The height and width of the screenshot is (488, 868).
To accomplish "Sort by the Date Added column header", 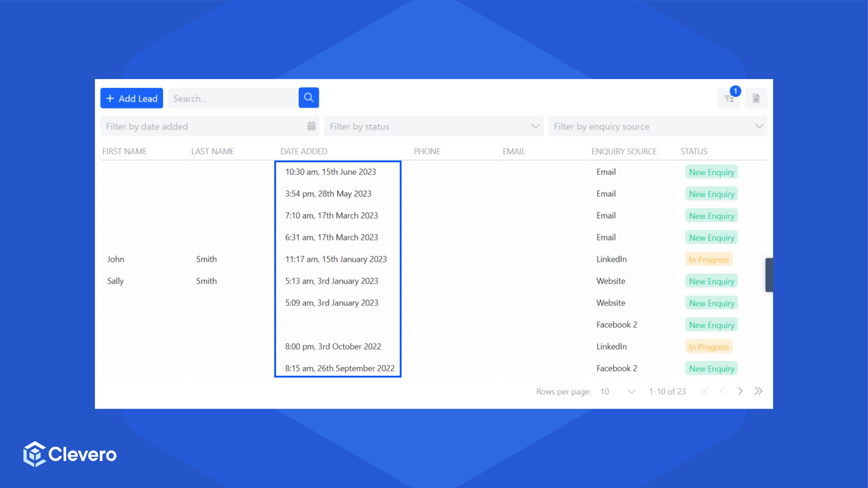I will [304, 151].
